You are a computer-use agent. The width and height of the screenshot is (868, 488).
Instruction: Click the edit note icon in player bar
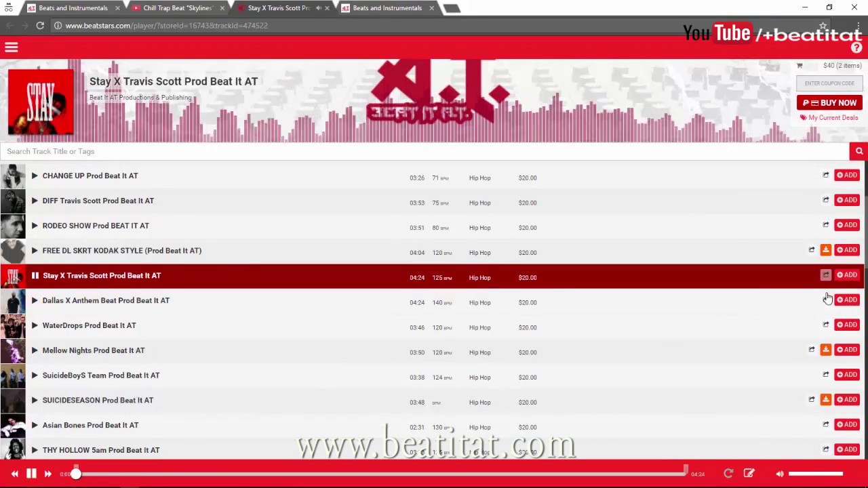[x=749, y=474]
